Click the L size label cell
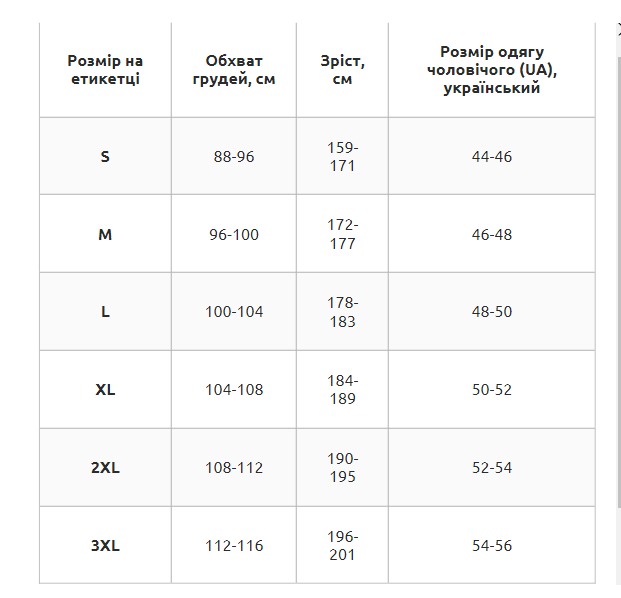 105,312
